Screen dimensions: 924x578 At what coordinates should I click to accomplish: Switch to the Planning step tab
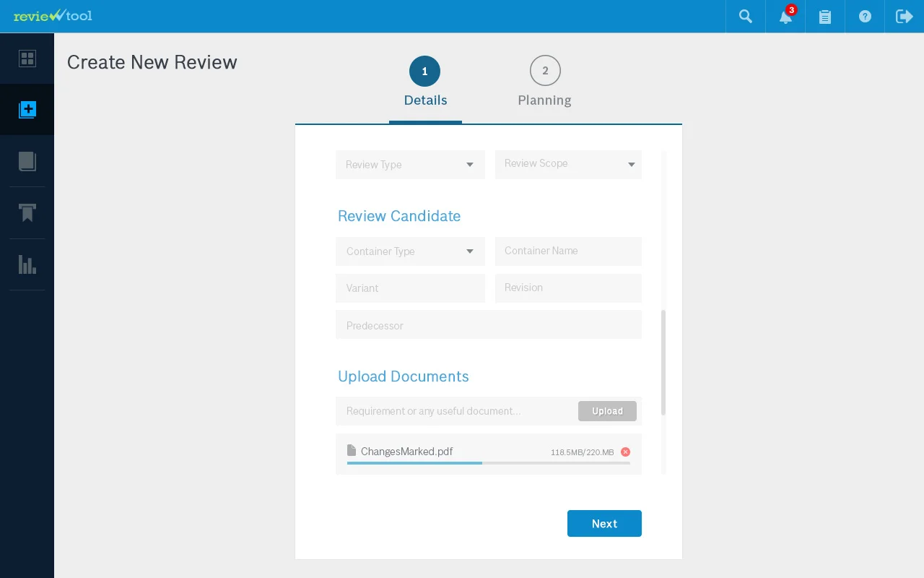click(x=545, y=82)
